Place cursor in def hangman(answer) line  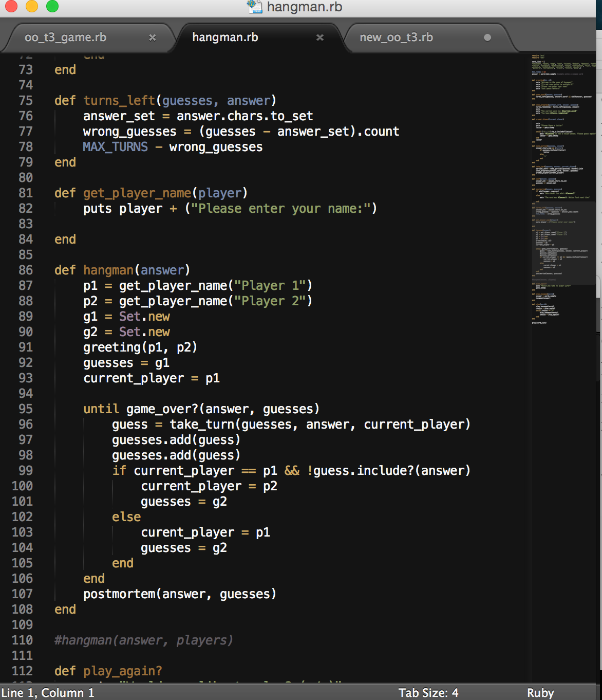pos(122,270)
